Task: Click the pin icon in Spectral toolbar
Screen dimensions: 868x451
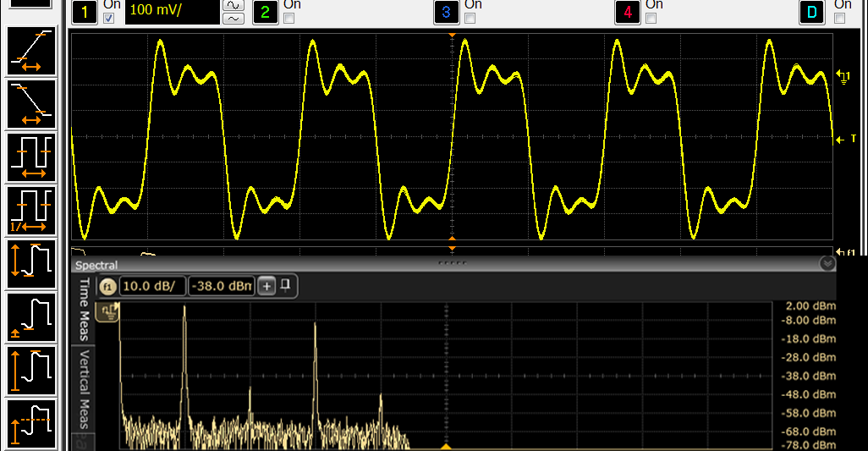Action: click(x=285, y=285)
